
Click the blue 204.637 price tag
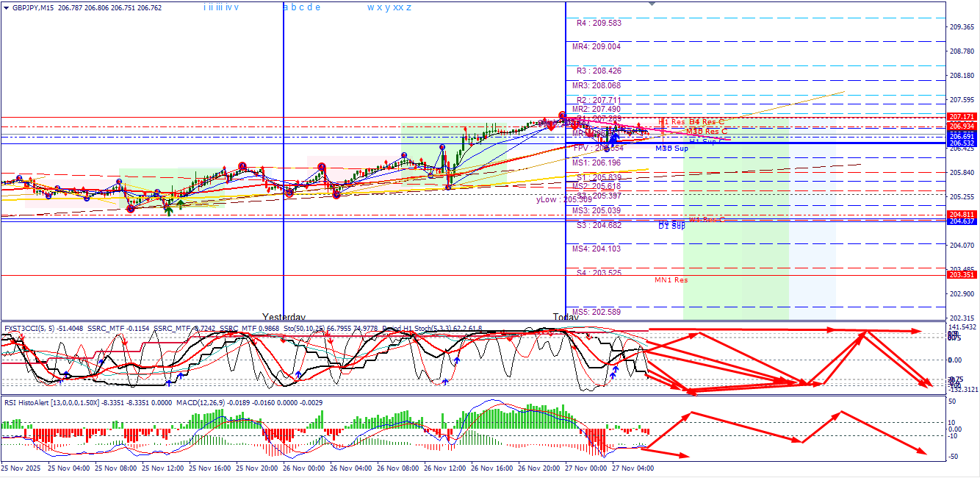962,221
